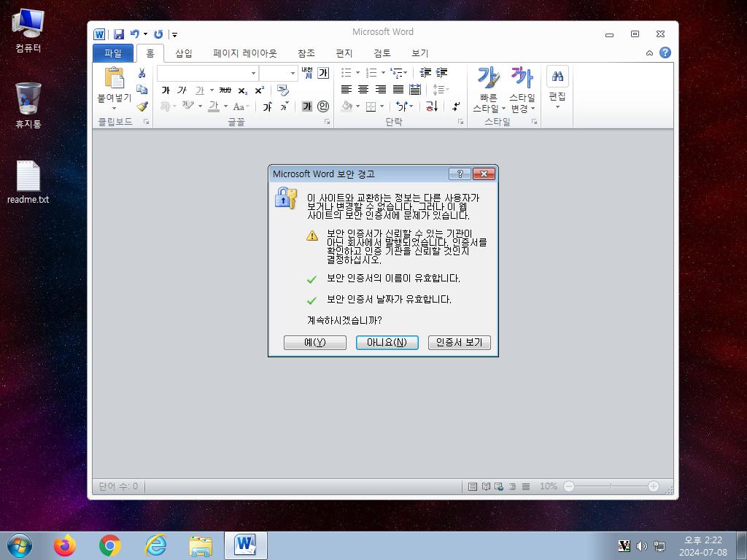Click the Sort icon
Image resolution: width=747 pixels, height=560 pixels.
432,106
